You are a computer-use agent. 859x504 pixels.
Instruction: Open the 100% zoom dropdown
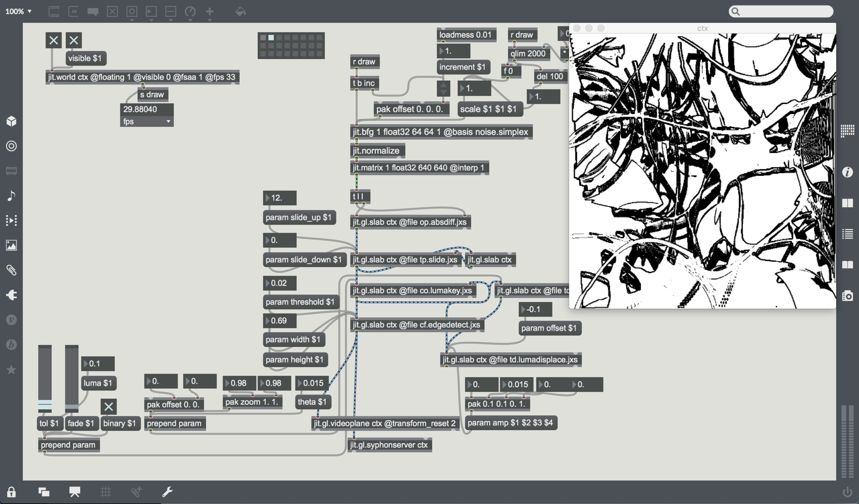point(18,12)
